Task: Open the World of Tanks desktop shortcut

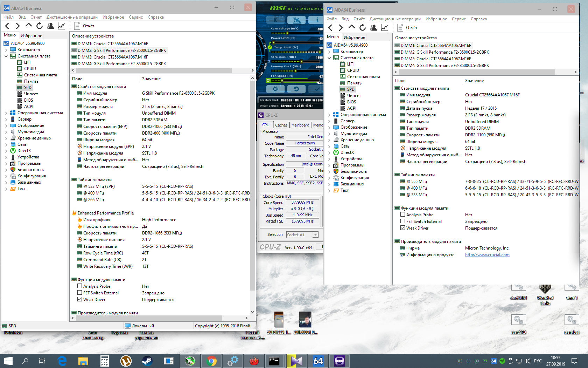Action: [x=545, y=294]
